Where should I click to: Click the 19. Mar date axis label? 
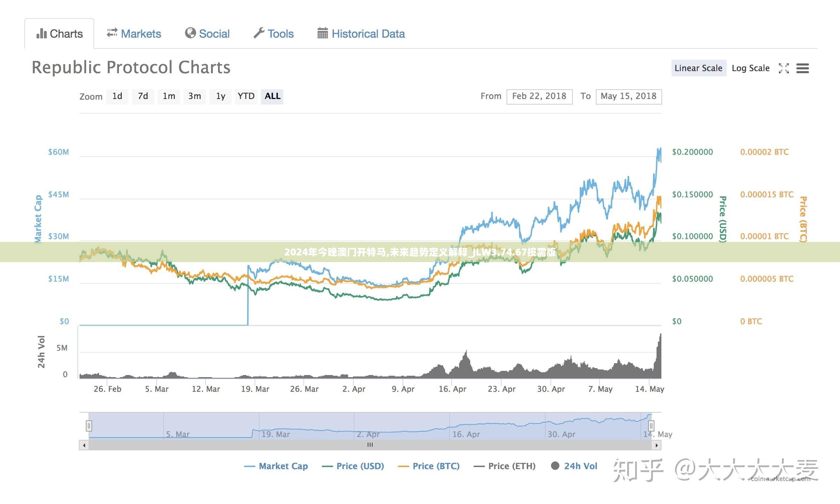(255, 389)
